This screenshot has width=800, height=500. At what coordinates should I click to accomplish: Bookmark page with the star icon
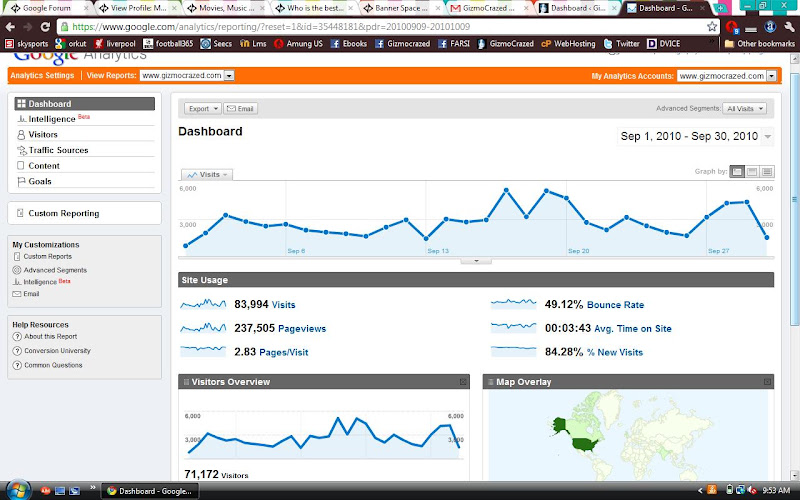[x=712, y=27]
